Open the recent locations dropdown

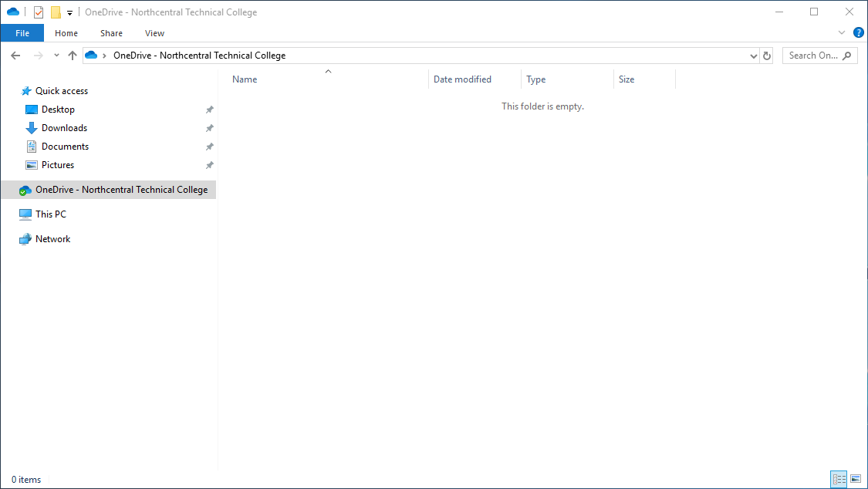[56, 56]
